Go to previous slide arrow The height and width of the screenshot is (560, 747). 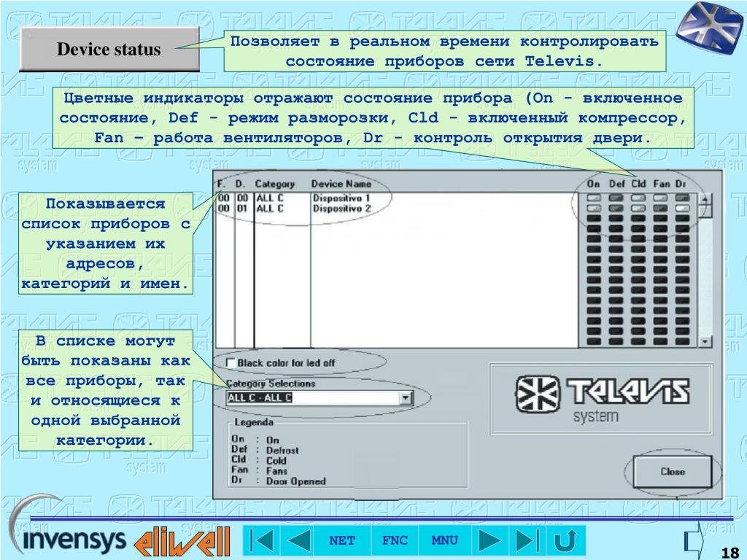[298, 540]
